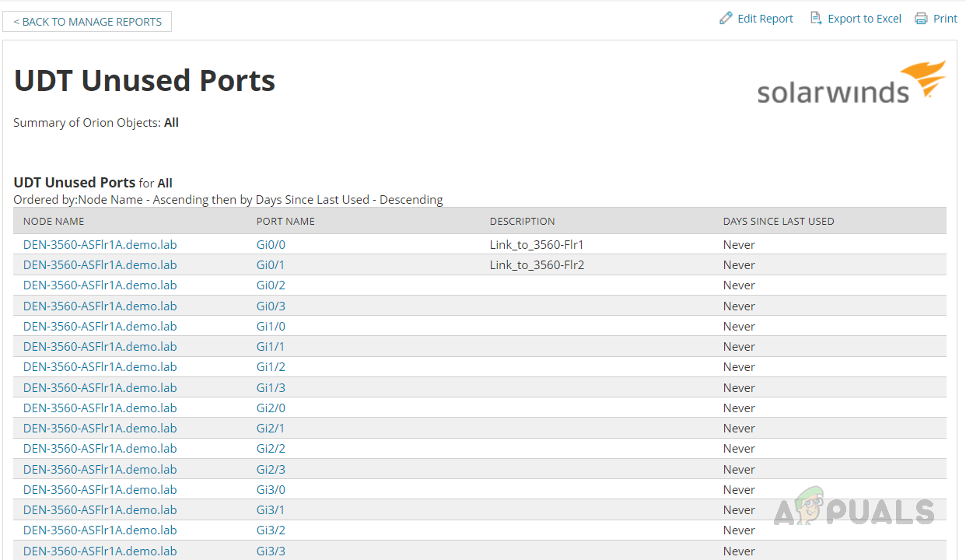Open the Gi2/3 port link
The height and width of the screenshot is (560, 966).
point(271,469)
